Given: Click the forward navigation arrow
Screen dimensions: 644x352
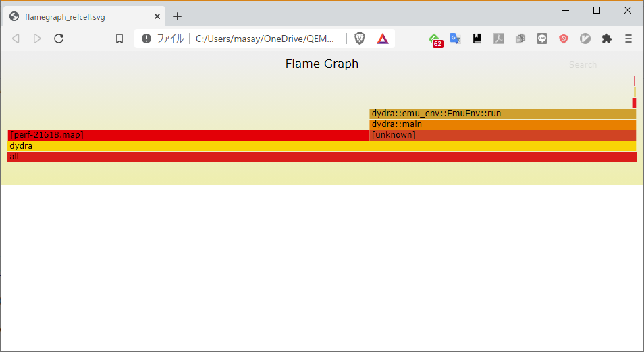Looking at the screenshot, I should click(37, 39).
